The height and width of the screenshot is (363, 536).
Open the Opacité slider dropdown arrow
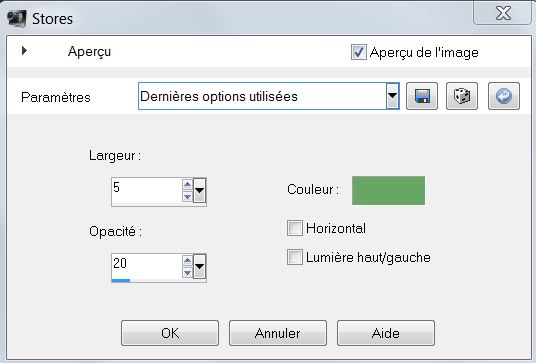click(200, 266)
